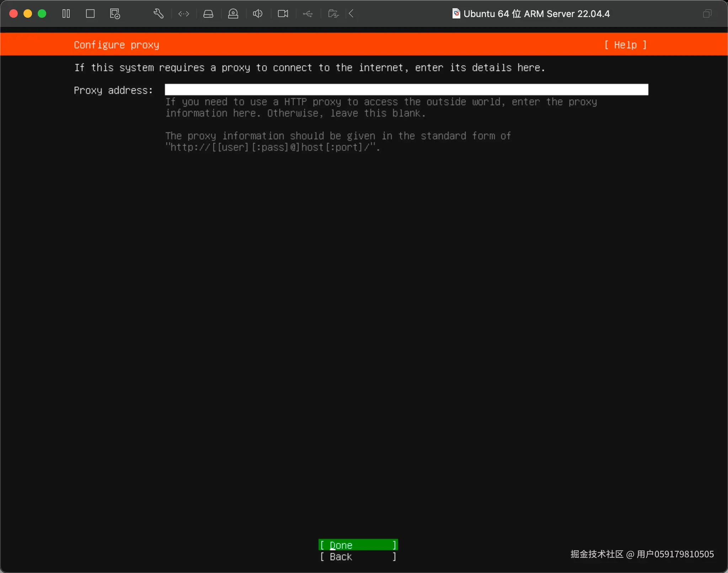Collapse the device toolbar chevron
The width and height of the screenshot is (728, 573).
pyautogui.click(x=351, y=14)
